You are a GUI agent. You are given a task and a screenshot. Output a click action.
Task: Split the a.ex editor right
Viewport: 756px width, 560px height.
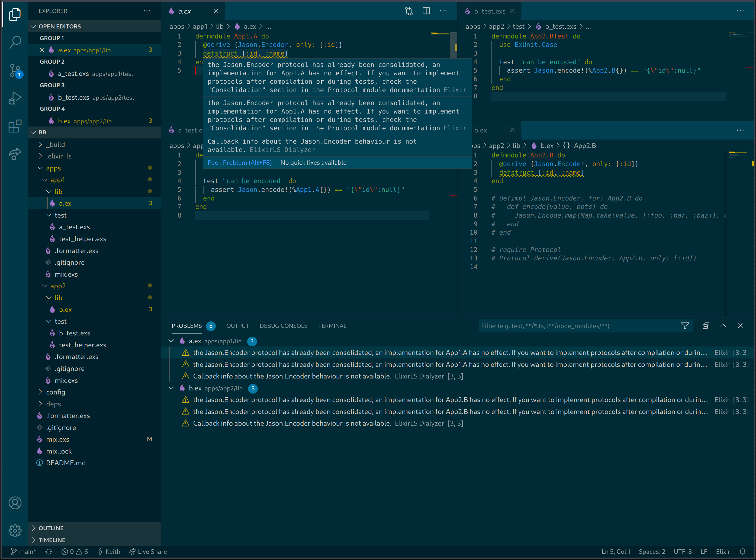click(426, 11)
